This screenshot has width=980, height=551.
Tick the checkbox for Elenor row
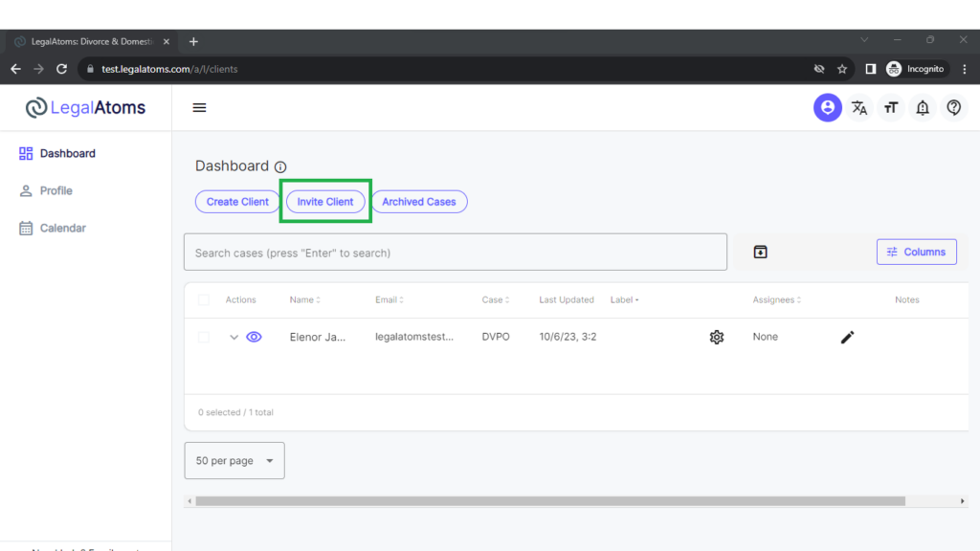[x=204, y=338]
